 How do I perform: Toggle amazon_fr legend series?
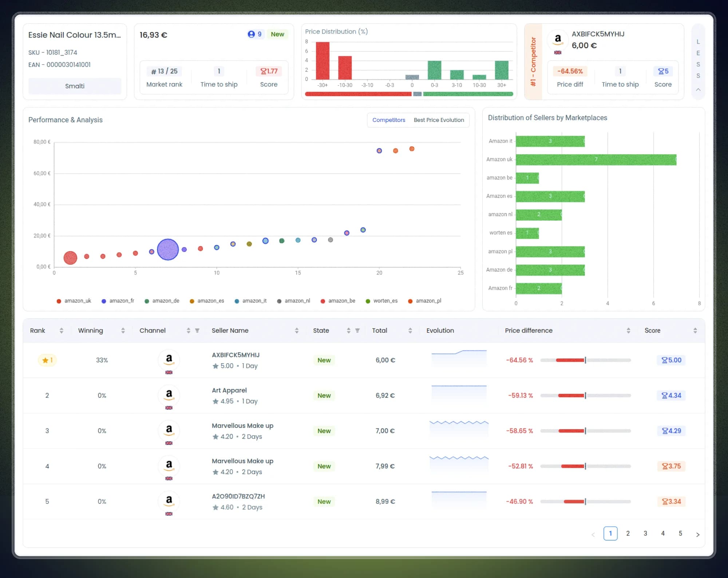click(118, 301)
